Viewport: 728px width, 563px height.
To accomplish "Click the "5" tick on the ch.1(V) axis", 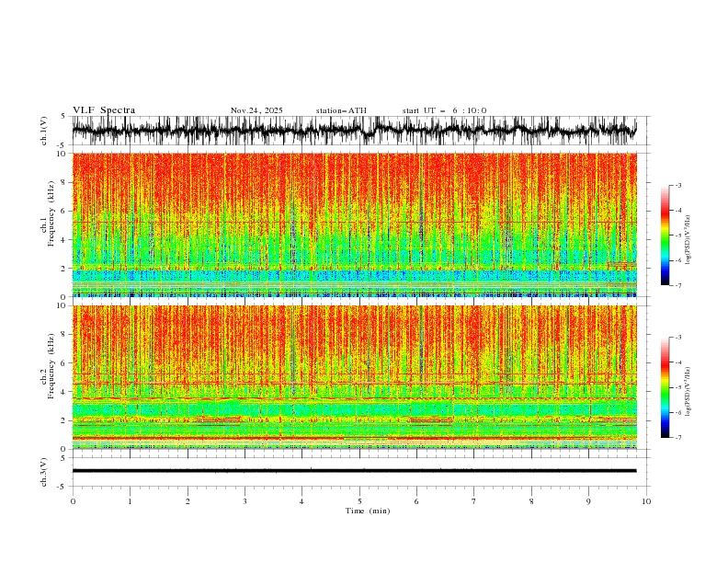I will (64, 116).
